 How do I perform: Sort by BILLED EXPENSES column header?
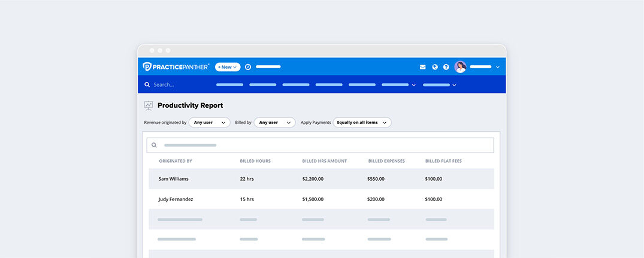(x=386, y=161)
